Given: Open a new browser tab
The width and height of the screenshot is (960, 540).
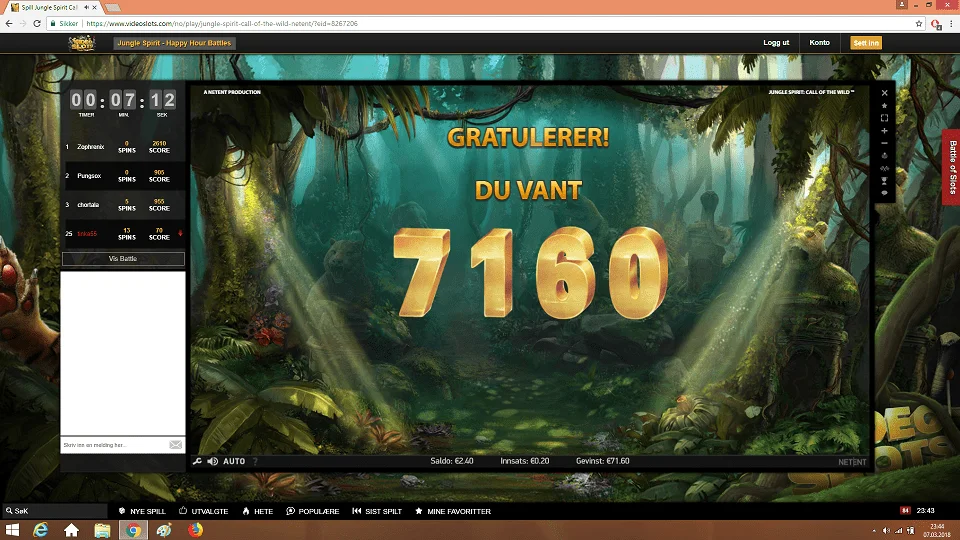Looking at the screenshot, I should (x=112, y=7).
